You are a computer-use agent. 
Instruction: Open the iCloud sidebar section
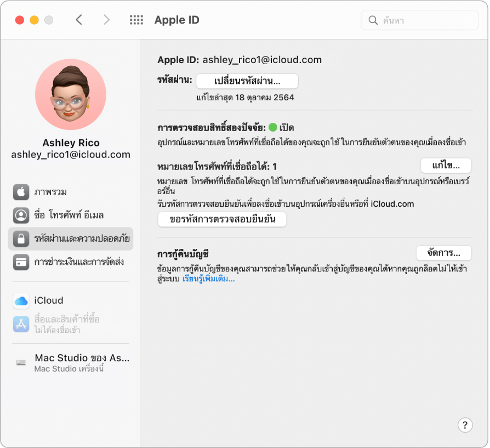[x=71, y=300]
